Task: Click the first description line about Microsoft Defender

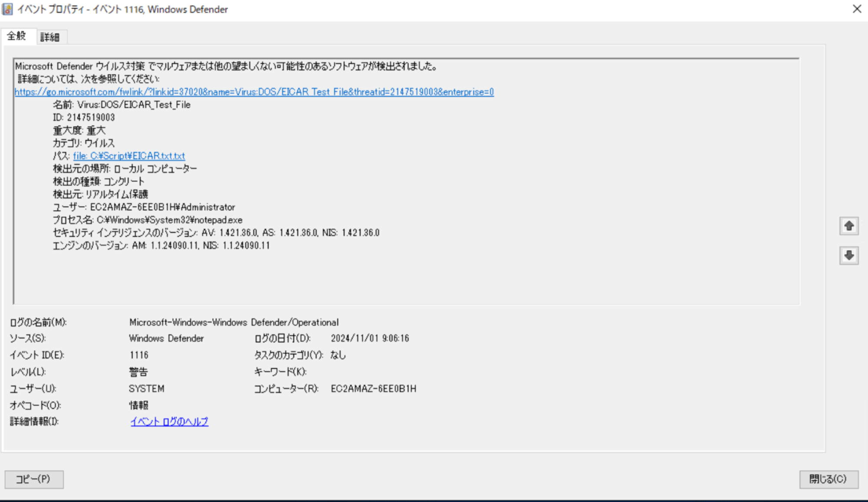Action: click(x=227, y=66)
